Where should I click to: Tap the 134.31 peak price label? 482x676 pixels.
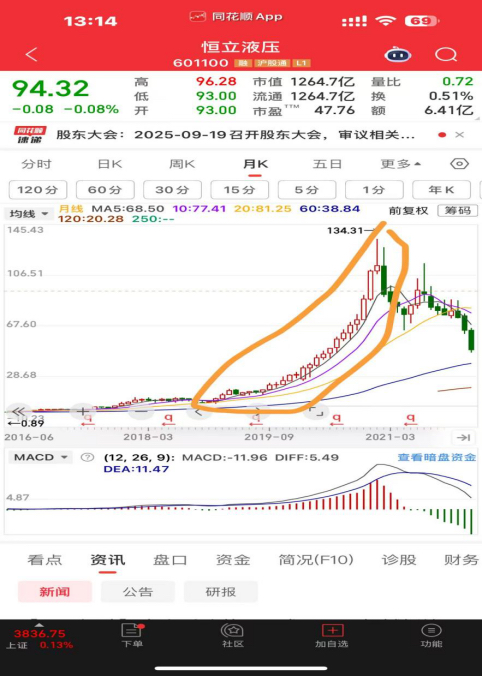[345, 231]
